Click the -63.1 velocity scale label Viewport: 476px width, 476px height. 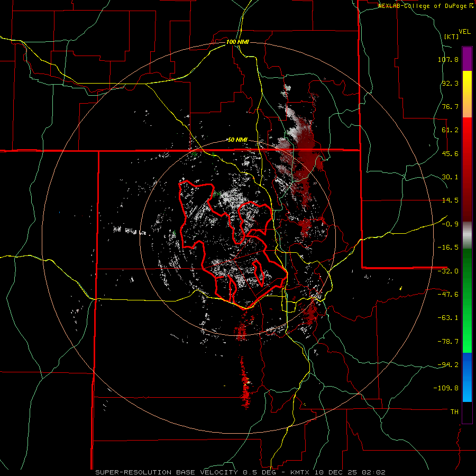(x=448, y=318)
